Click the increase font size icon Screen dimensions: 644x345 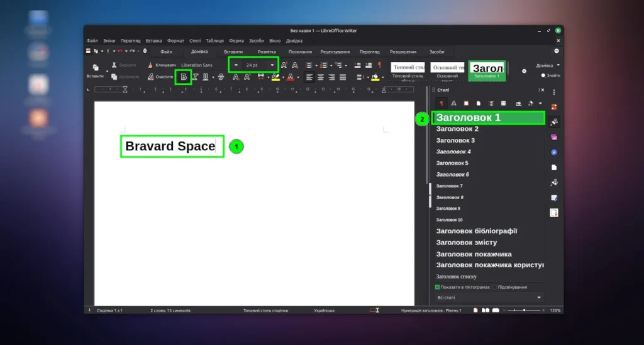(284, 65)
